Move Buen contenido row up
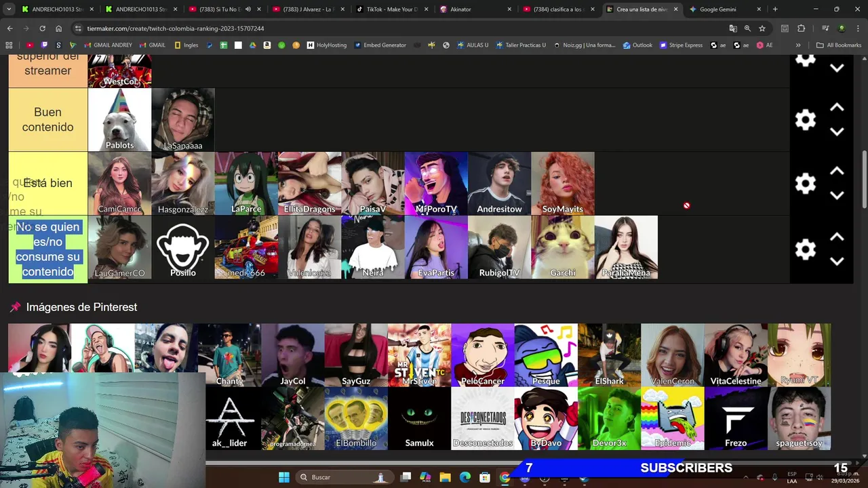Screen dimensions: 868x488 point(837,107)
